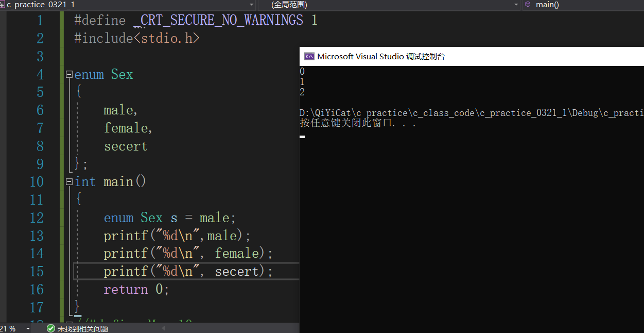This screenshot has width=644, height=333.
Task: Click the console output line showing 2
Action: pyautogui.click(x=302, y=92)
